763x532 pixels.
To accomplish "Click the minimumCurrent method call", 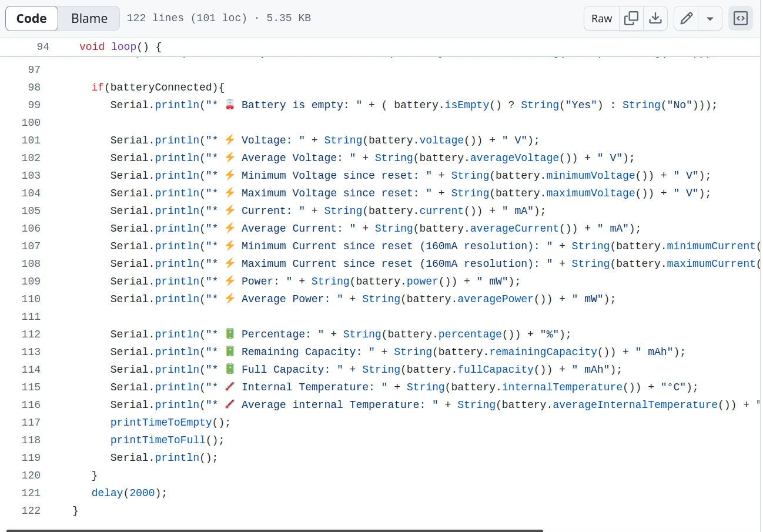I will click(x=711, y=246).
